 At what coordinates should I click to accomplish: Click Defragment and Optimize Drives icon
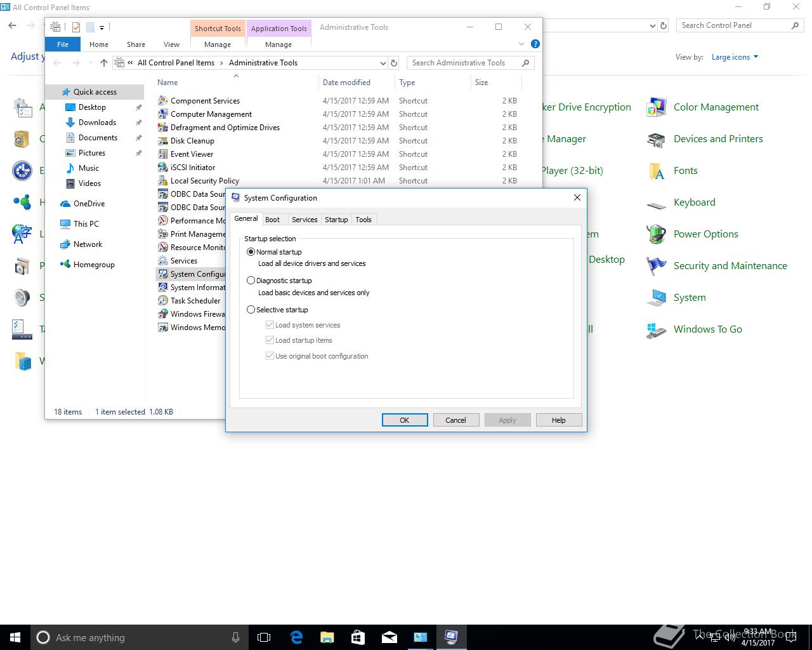[x=163, y=127]
